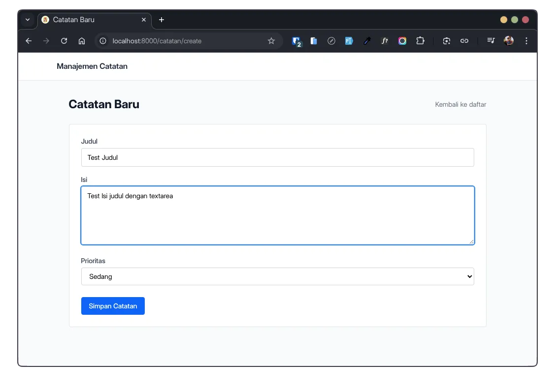Open the browser Extensions puzzle icon
The width and height of the screenshot is (555, 392).
click(x=420, y=41)
